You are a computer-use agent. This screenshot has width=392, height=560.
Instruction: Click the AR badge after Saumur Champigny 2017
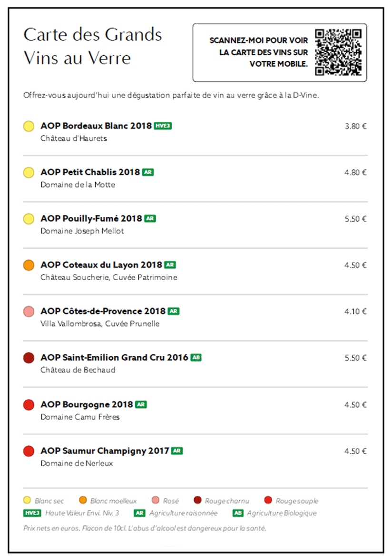tap(177, 451)
